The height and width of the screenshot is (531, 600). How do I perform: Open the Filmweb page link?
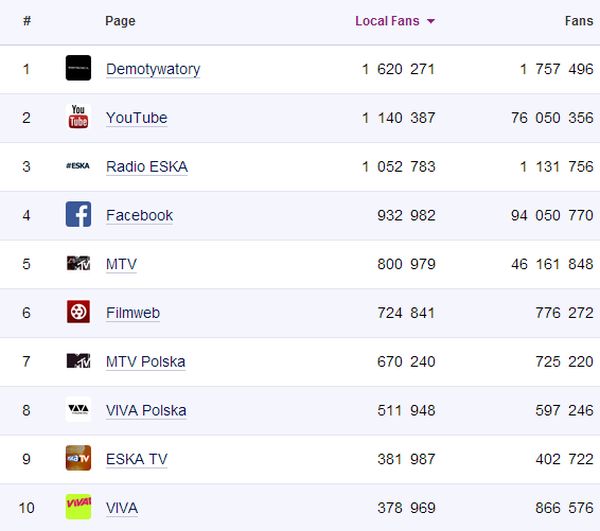(133, 313)
